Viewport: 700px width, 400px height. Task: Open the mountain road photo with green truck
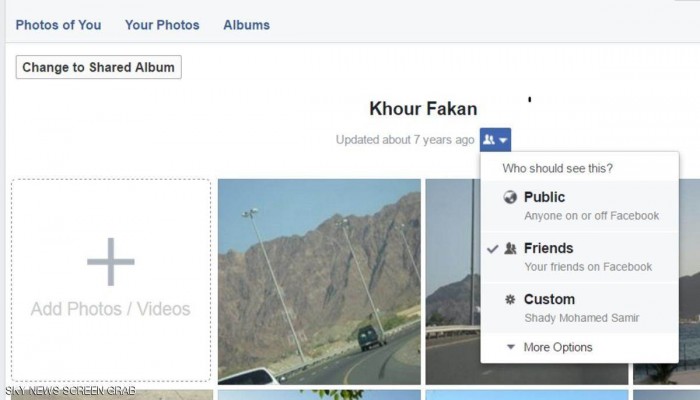click(x=319, y=281)
